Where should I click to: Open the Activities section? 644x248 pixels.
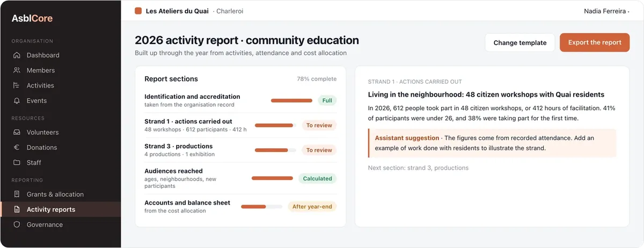[x=61, y=85]
